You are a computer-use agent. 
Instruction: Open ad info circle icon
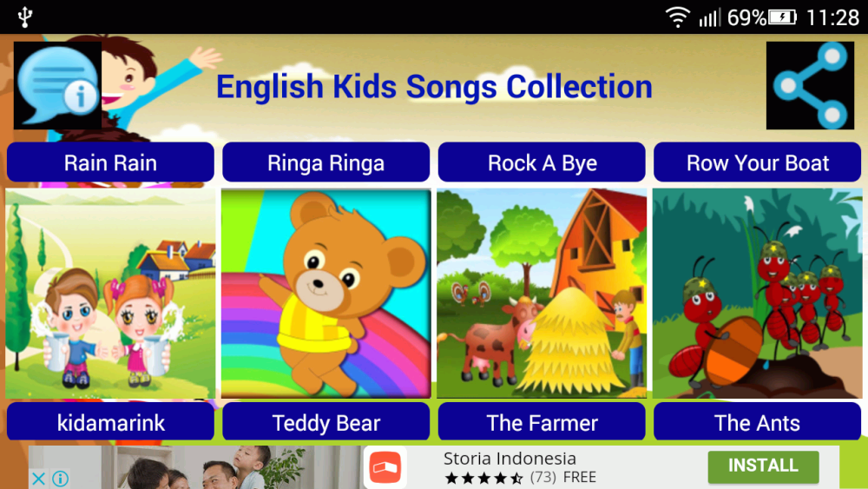61,479
